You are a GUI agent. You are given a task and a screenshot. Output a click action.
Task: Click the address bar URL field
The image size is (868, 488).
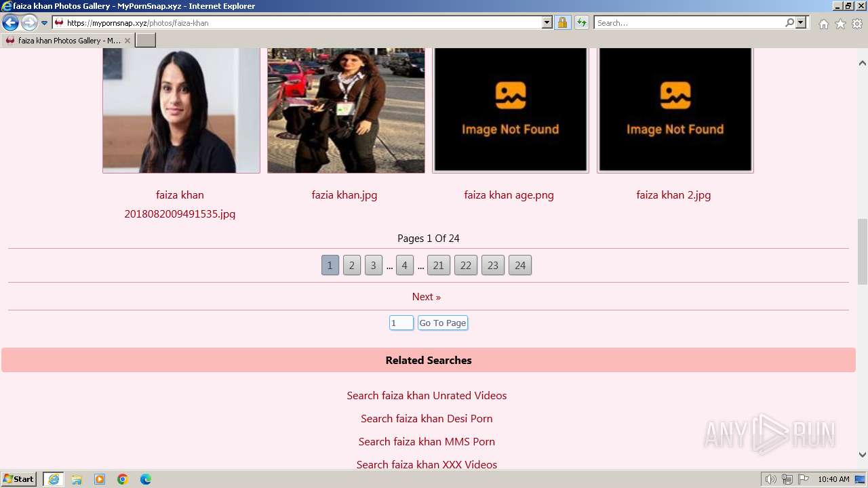(303, 23)
